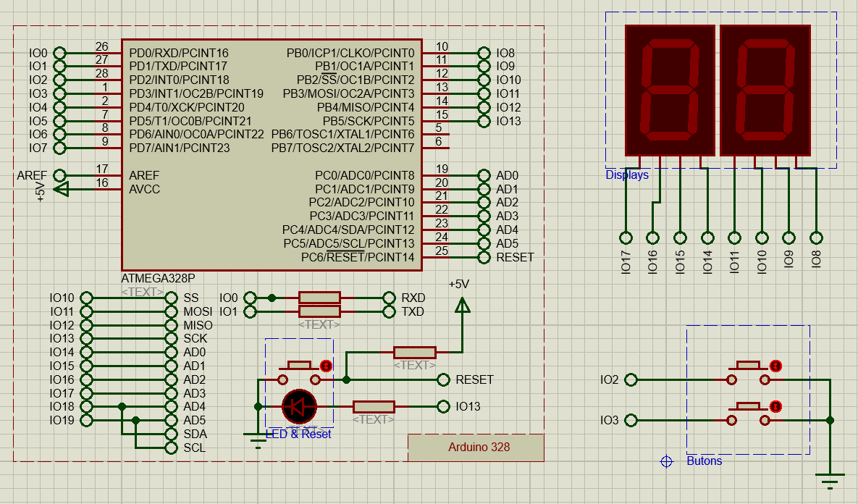The width and height of the screenshot is (858, 504).
Task: Toggle the red latch dot on IO3 button
Action: (x=775, y=406)
